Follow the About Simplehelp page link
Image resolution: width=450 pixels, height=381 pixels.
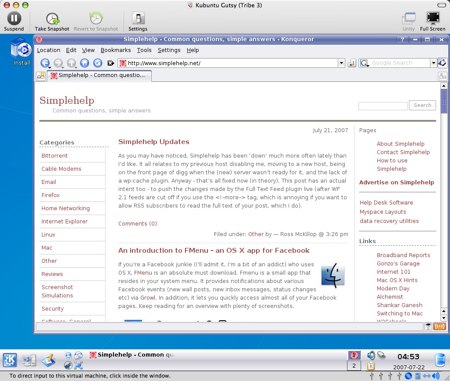point(400,144)
